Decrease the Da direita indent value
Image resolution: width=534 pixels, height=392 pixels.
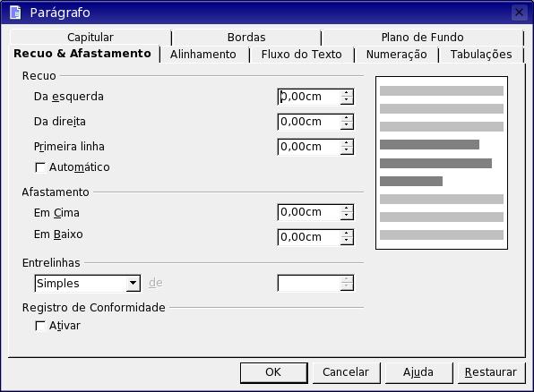347,125
